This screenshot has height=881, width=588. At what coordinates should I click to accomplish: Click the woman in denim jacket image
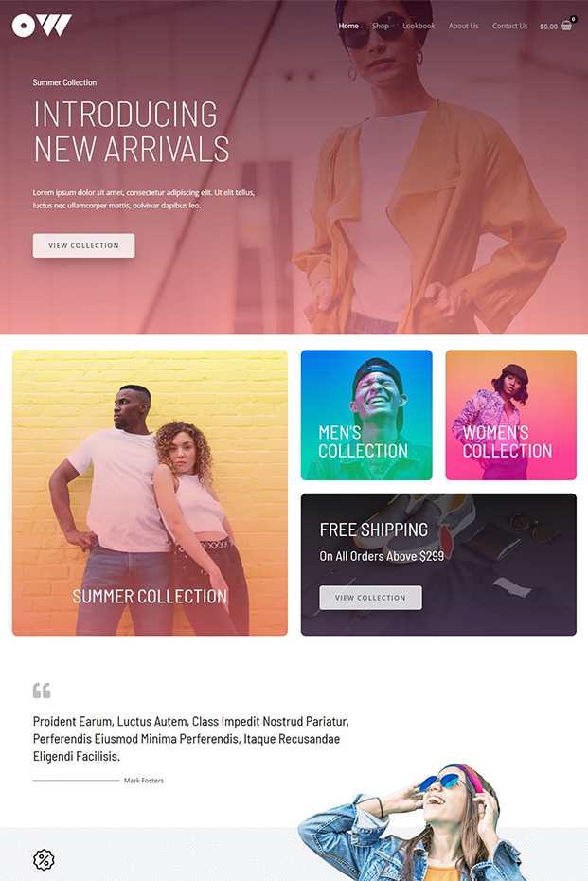point(413,822)
